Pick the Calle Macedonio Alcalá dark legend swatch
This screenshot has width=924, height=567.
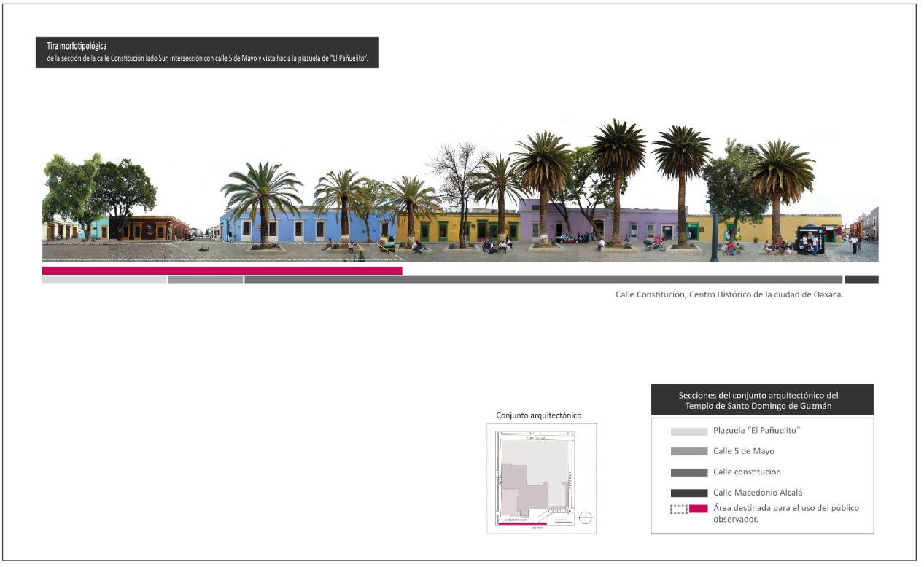pos(688,493)
